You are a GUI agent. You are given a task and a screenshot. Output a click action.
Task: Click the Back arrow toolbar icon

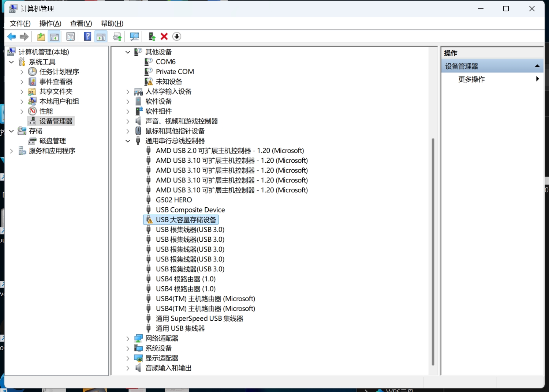11,37
